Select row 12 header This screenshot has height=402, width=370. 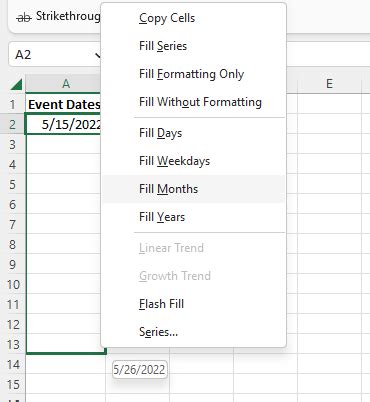pyautogui.click(x=13, y=325)
